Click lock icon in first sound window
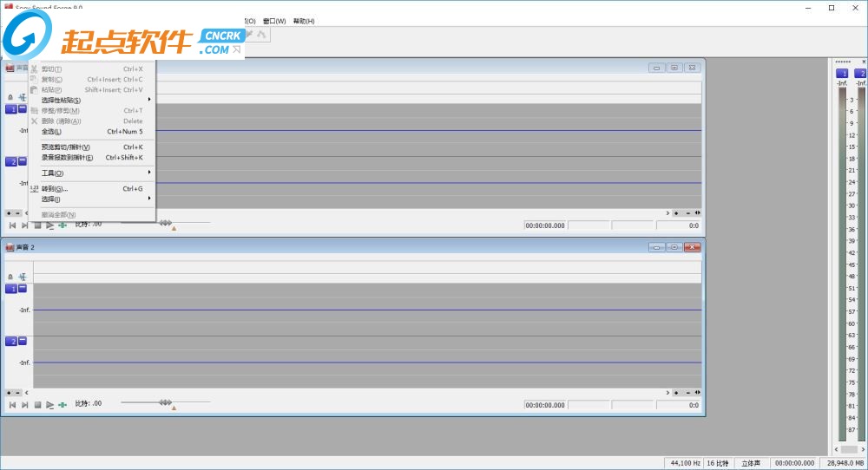This screenshot has width=868, height=470. pyautogui.click(x=10, y=97)
